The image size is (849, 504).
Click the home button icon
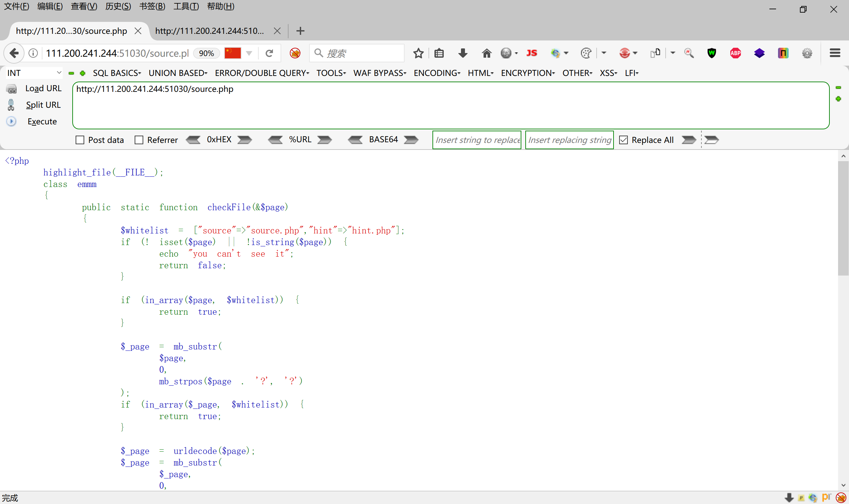(x=487, y=53)
